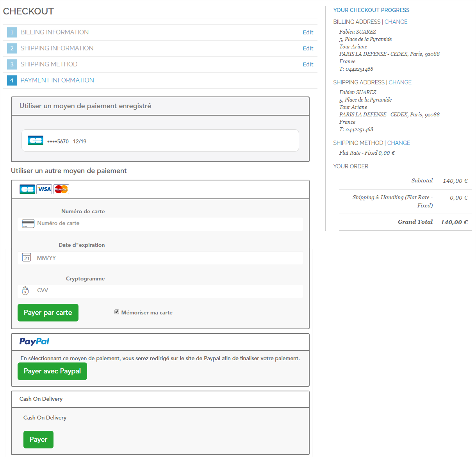Click the PayPal logo
The height and width of the screenshot is (457, 476).
point(34,342)
